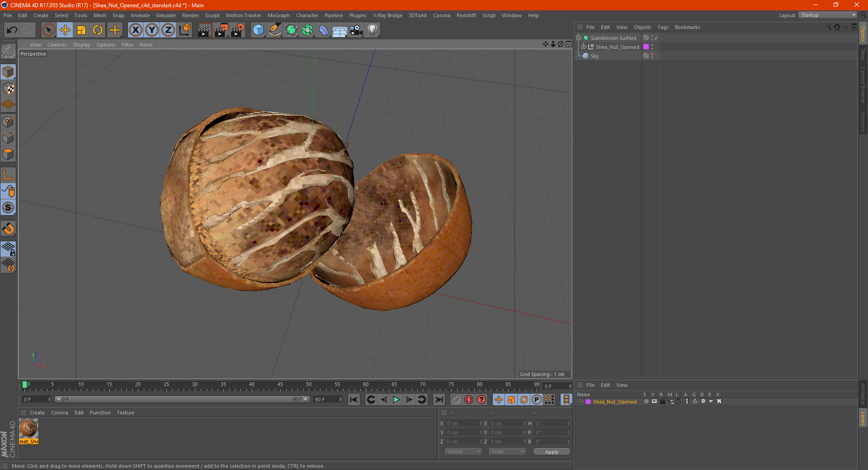Open the Content Browser side tab

coord(863,85)
